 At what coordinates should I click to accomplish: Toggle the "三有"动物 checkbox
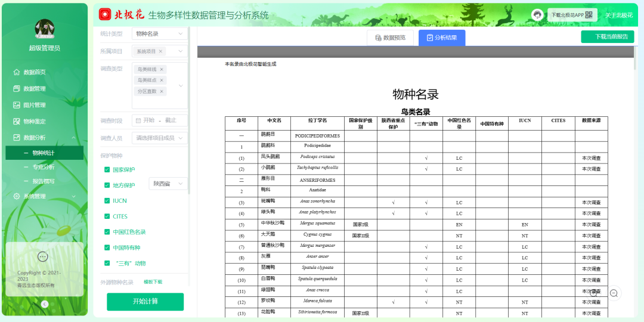click(107, 264)
